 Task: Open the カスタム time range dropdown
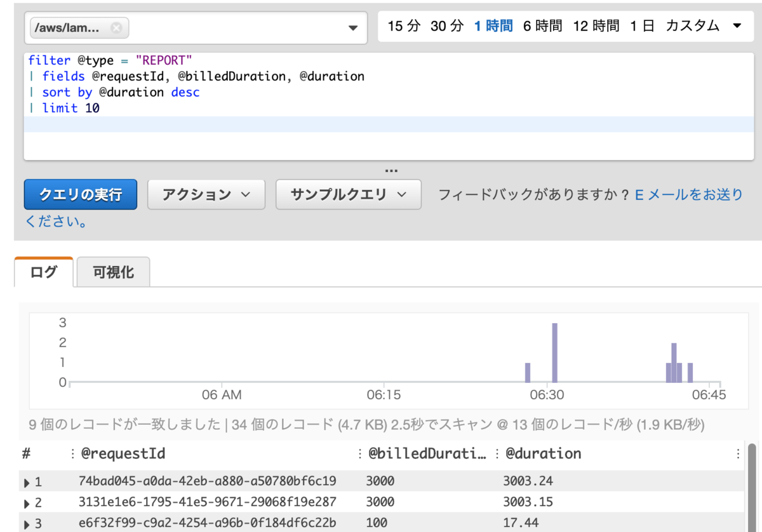coord(703,26)
